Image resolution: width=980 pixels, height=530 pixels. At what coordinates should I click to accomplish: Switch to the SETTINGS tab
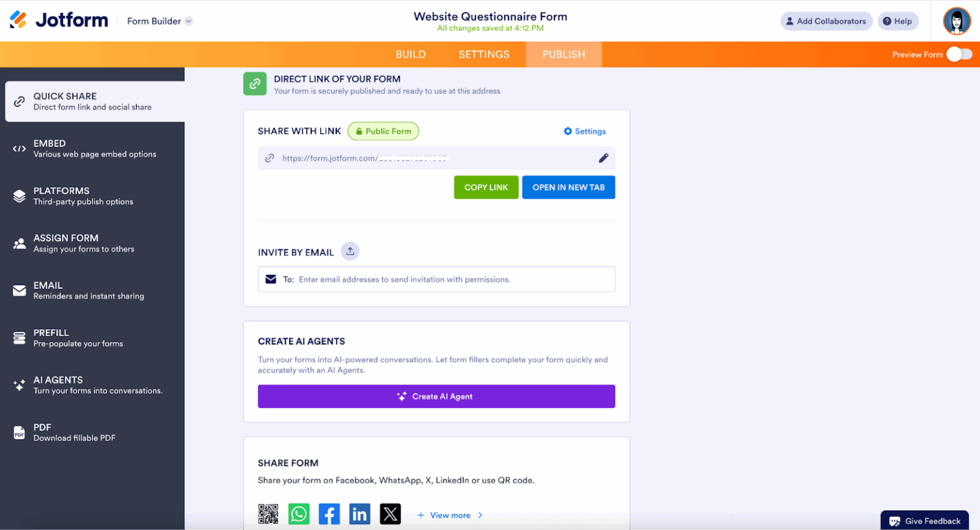point(484,55)
